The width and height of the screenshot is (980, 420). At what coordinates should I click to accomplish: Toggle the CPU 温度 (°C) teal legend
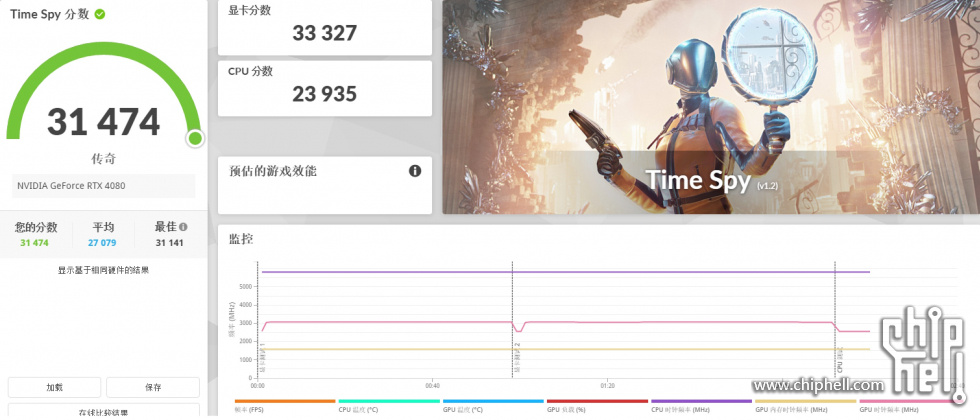point(389,406)
